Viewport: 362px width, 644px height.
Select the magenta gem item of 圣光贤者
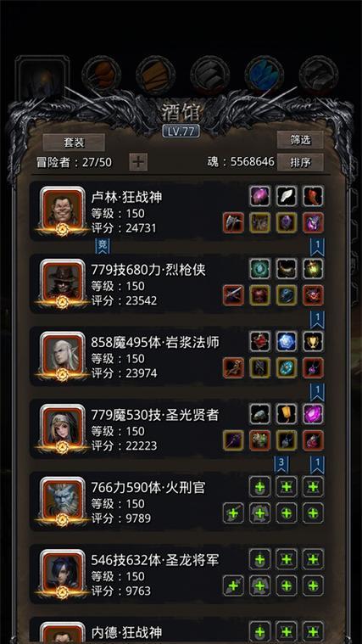[x=313, y=414]
